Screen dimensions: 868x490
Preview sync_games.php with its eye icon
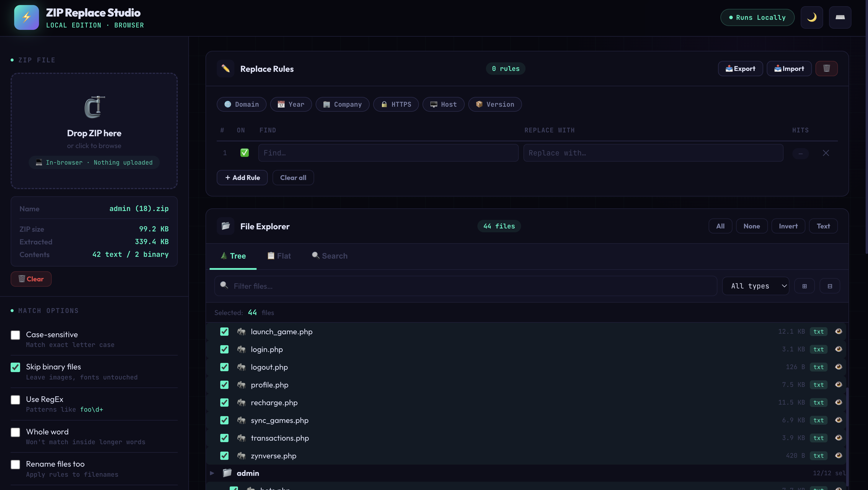[x=838, y=420]
